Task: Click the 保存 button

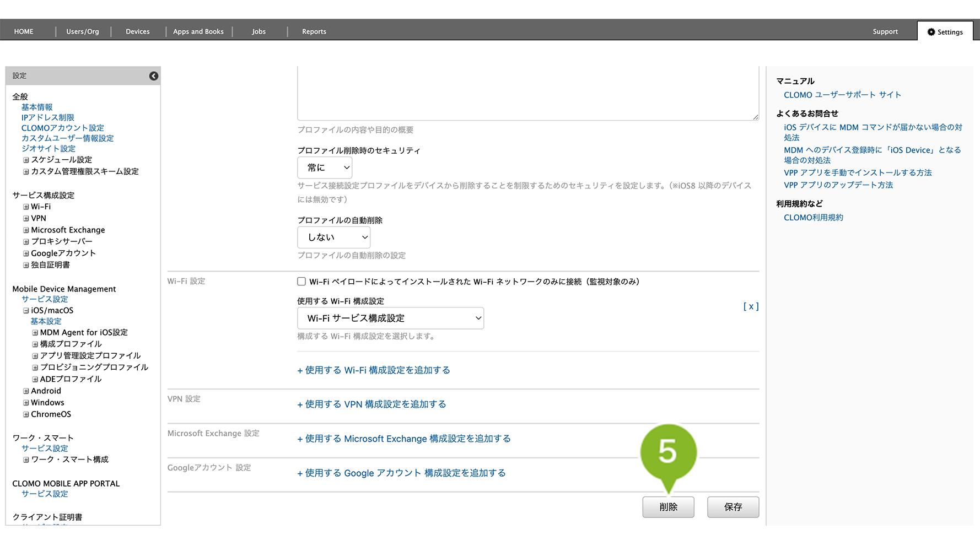Action: (733, 507)
